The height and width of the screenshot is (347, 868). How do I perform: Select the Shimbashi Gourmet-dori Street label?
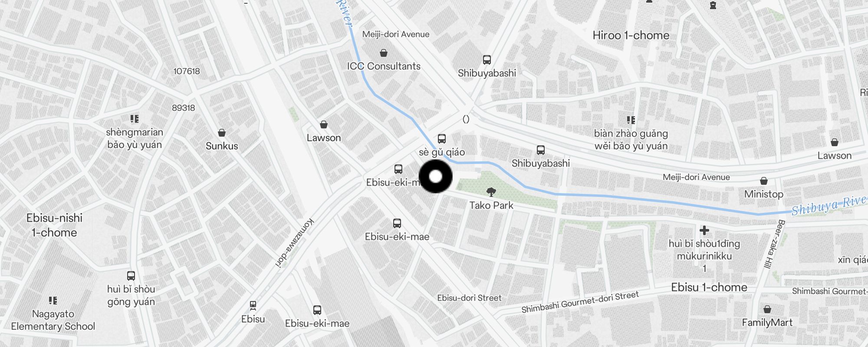[580, 302]
